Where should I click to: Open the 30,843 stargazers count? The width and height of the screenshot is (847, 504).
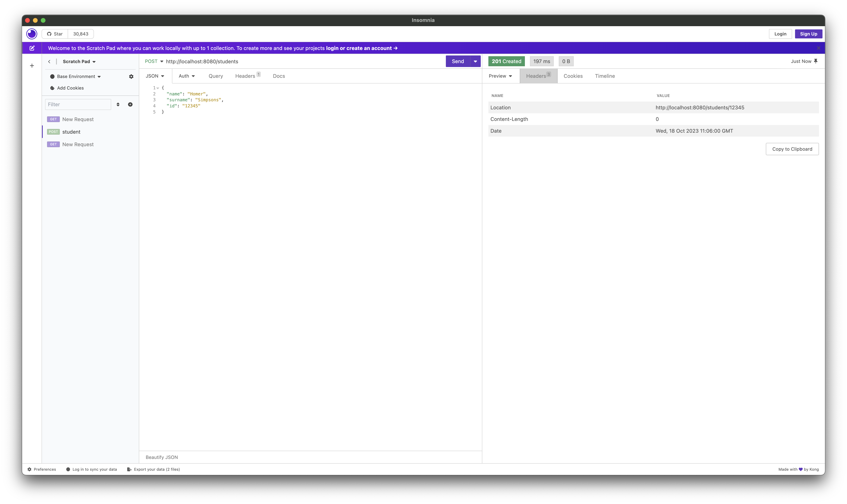pyautogui.click(x=81, y=34)
